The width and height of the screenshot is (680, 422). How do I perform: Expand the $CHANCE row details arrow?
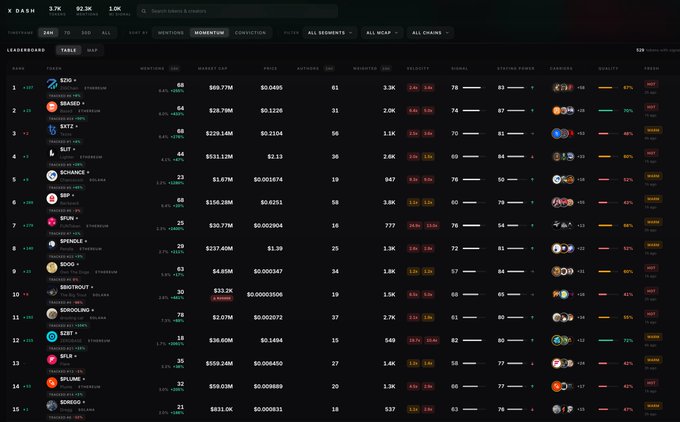tap(88, 173)
